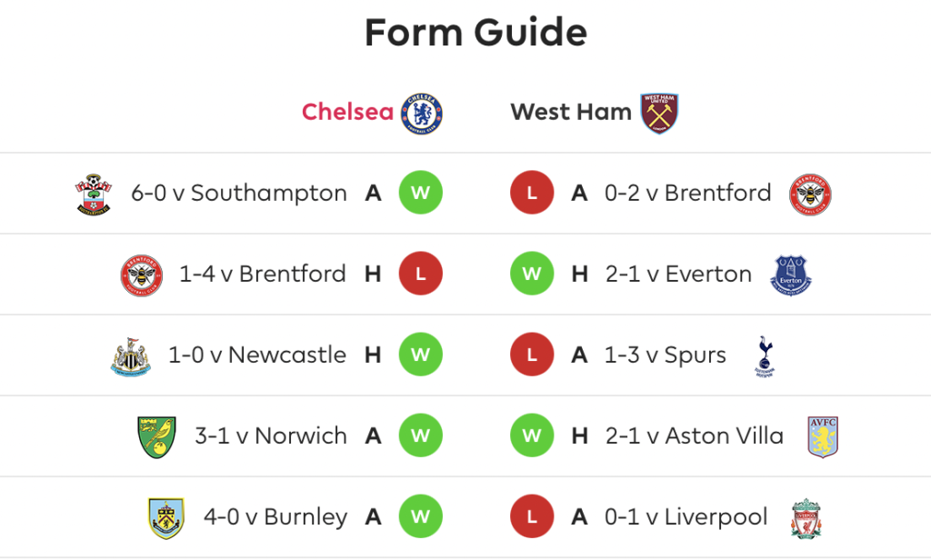This screenshot has width=931, height=560.
Task: Open the Burnley club crest
Action: 166,518
